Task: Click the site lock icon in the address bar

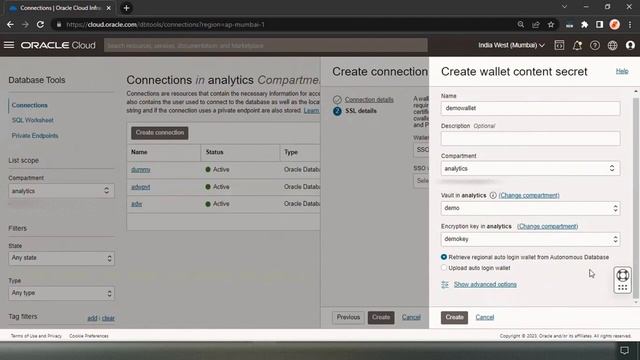Action: click(x=59, y=24)
